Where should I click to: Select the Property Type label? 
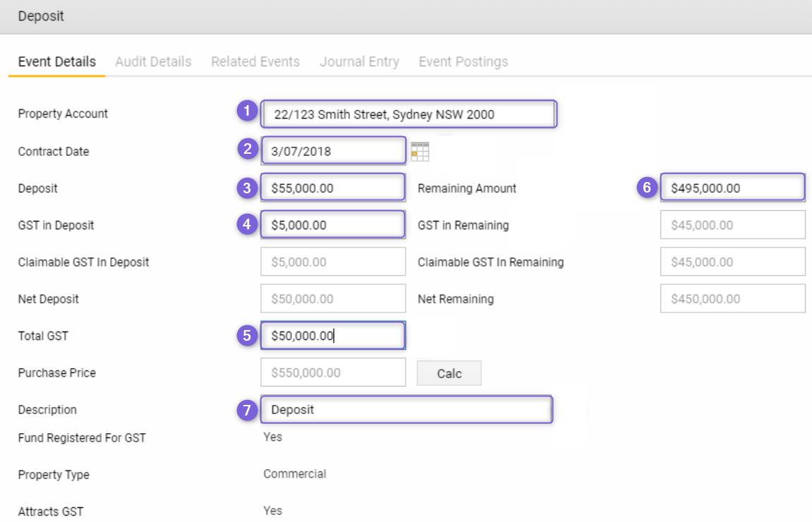(54, 475)
